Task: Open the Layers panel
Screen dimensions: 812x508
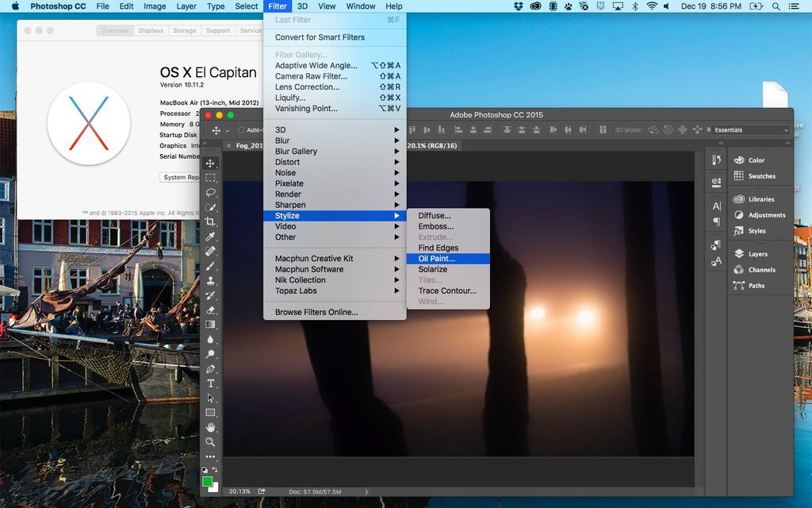Action: (757, 254)
